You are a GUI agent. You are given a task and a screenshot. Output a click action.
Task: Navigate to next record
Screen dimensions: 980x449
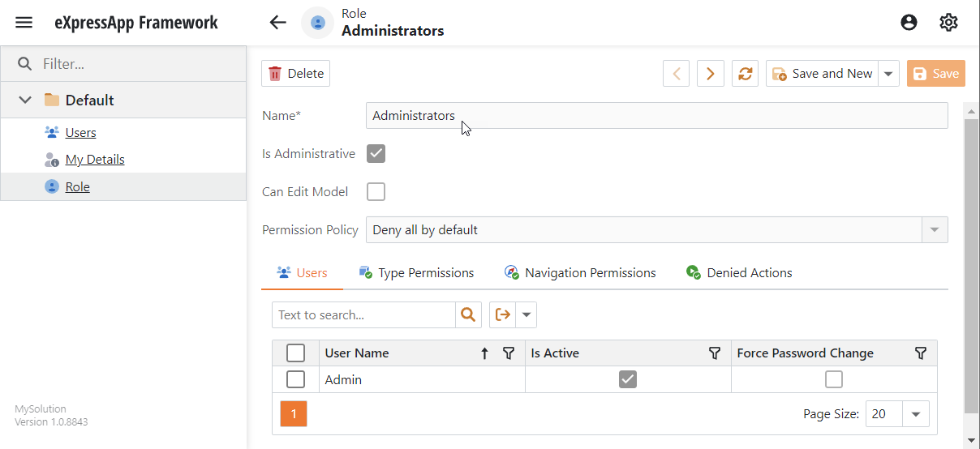(711, 73)
